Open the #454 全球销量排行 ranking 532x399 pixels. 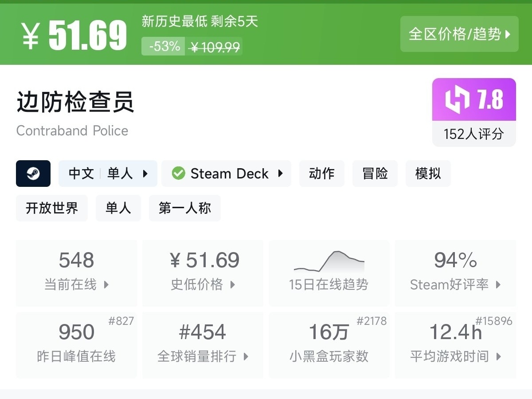pos(203,345)
